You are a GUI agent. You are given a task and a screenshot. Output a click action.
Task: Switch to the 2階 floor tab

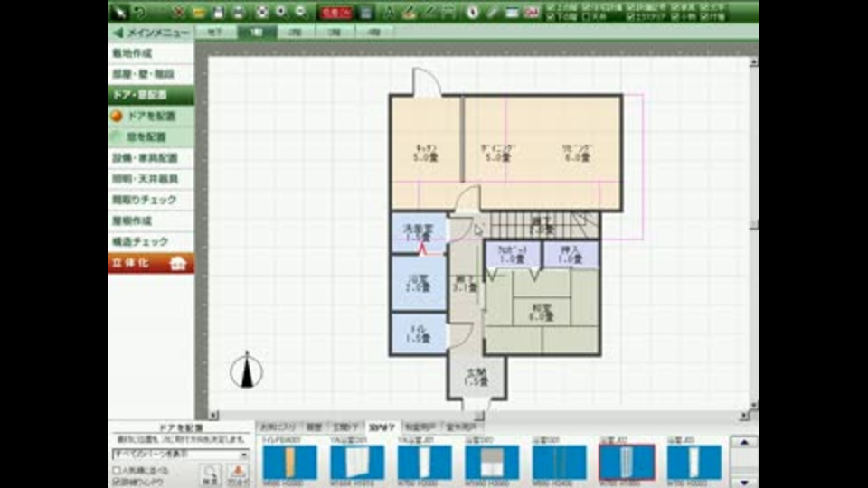coord(296,33)
